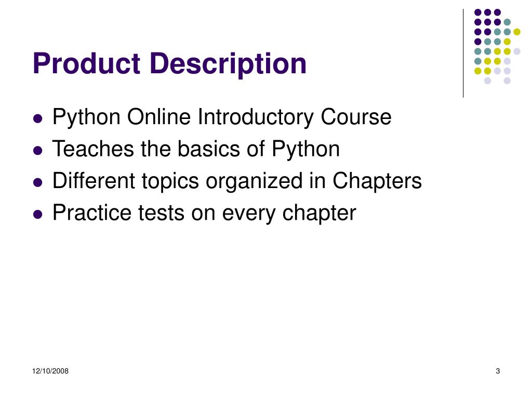Click the decorative dot grid graphic

pos(497,46)
